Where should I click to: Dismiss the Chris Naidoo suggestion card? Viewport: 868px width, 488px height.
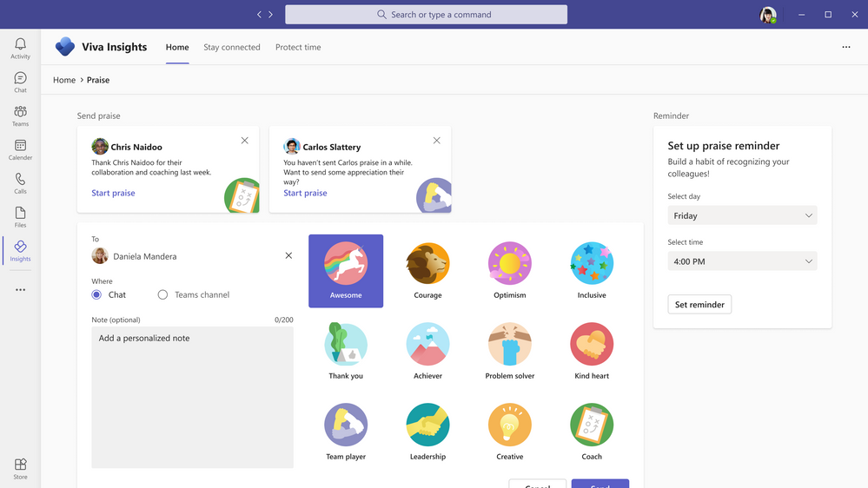(245, 141)
